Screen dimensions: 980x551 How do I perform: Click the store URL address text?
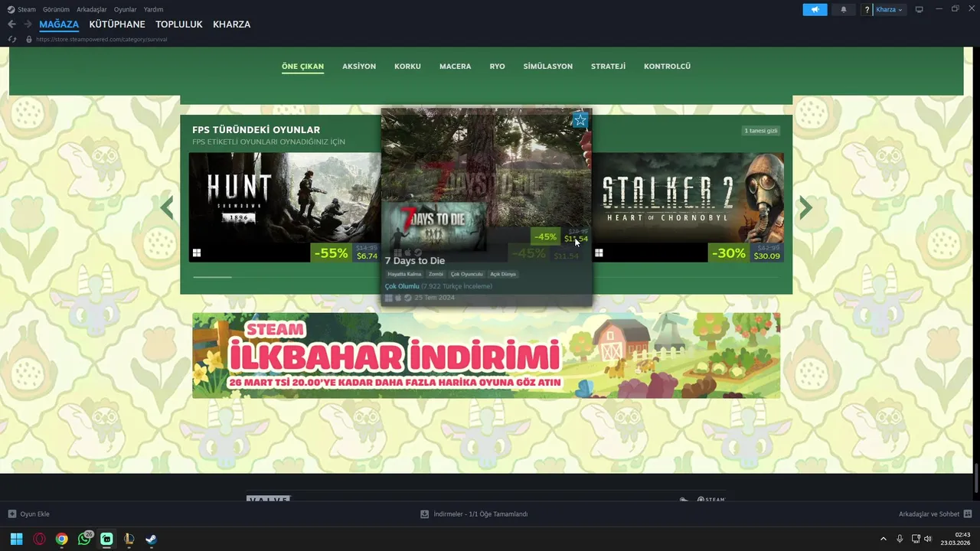point(101,39)
